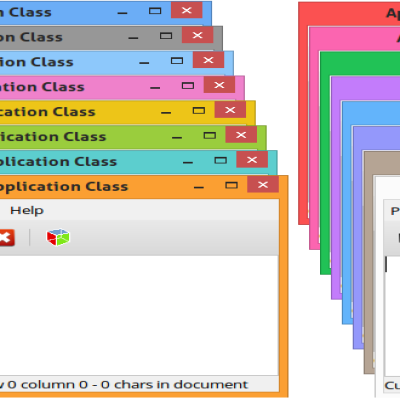The image size is (400, 400).
Task: Maximize the green title bar window
Action: coord(210,135)
